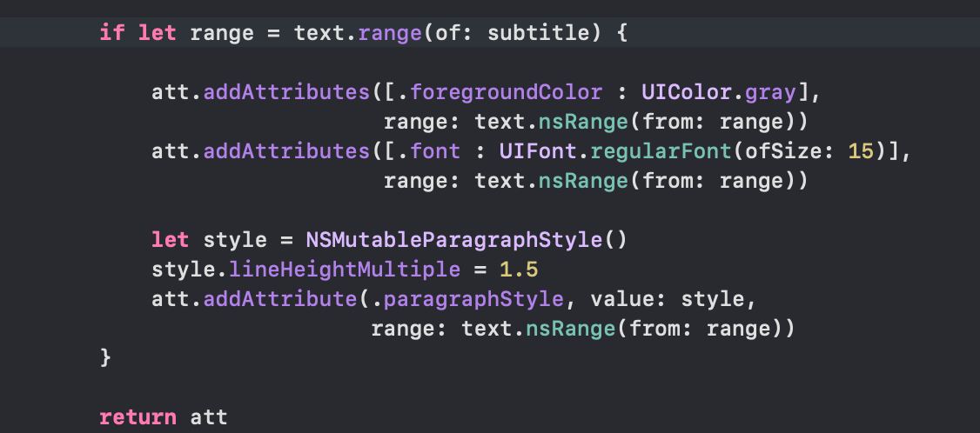
Task: Click the 'value:' parameter label
Action: 628,298
